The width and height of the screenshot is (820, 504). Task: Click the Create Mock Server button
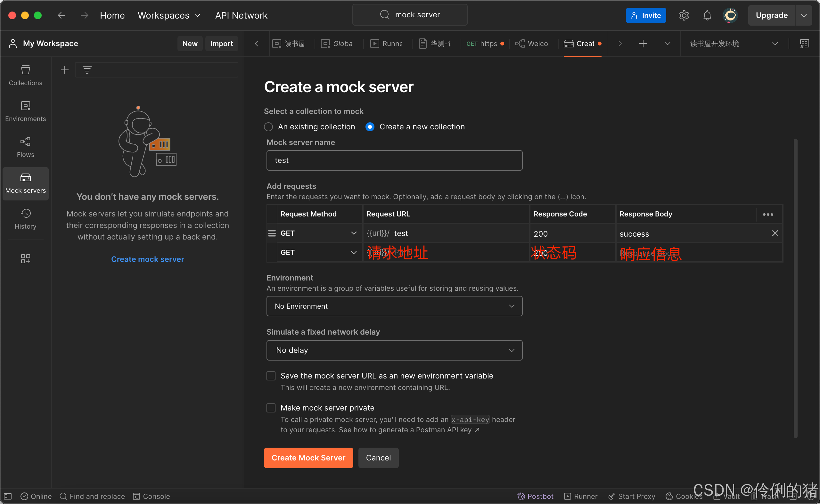[308, 458]
